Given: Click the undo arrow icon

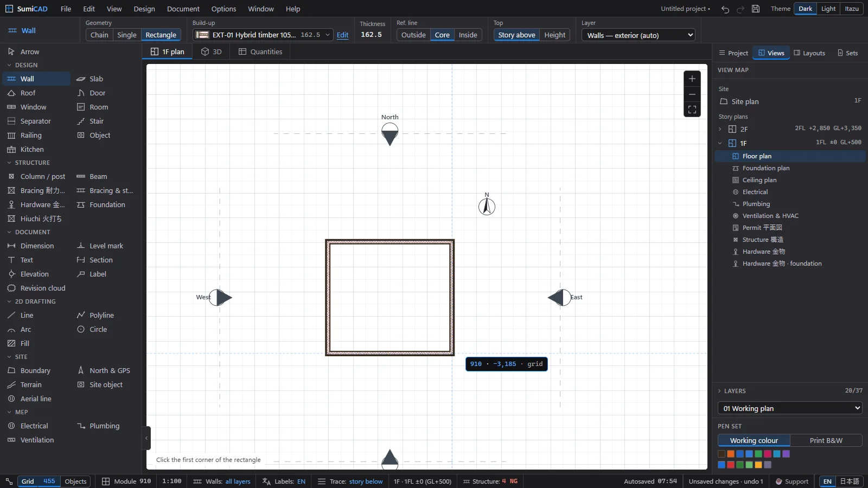Looking at the screenshot, I should coord(725,9).
